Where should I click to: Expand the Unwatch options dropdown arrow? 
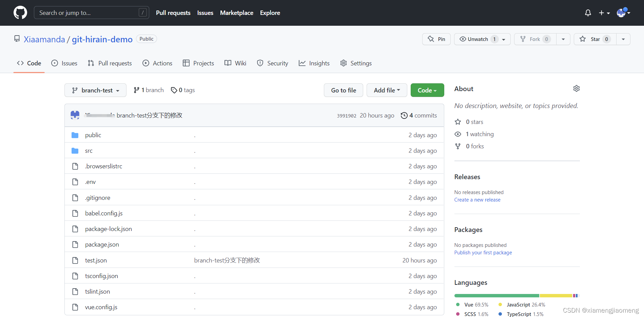coord(504,39)
